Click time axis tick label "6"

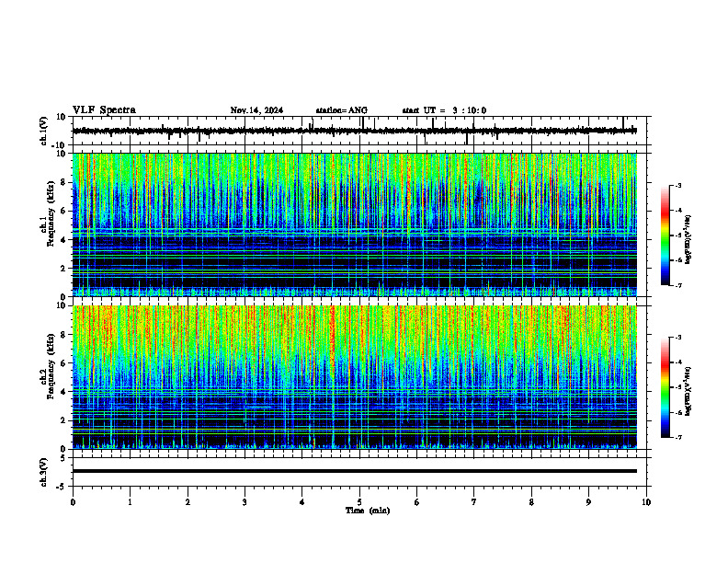[x=417, y=502]
